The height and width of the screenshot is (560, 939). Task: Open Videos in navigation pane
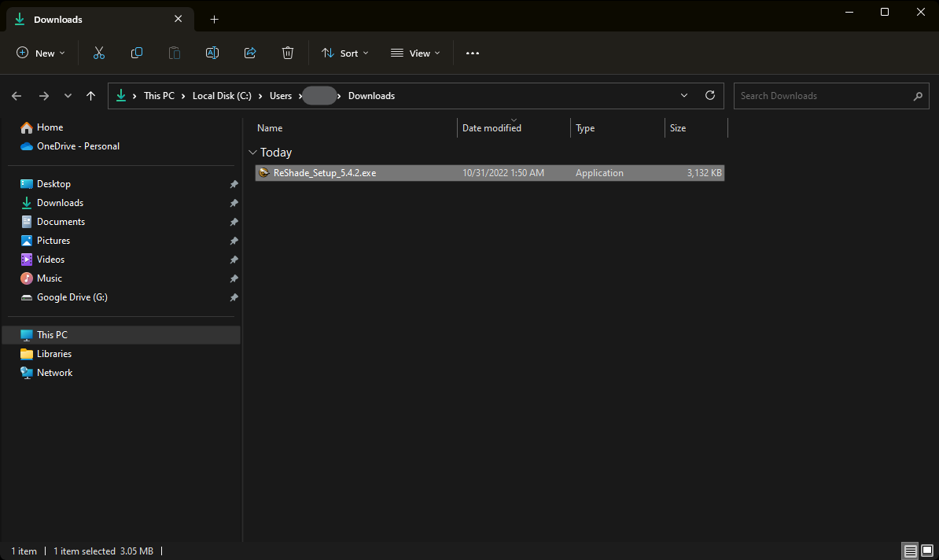point(51,260)
